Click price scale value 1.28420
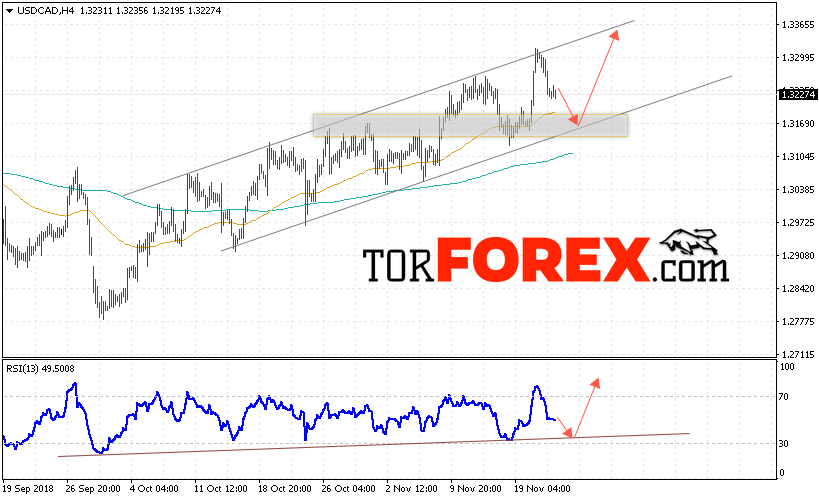This screenshot has width=819, height=500. [x=798, y=288]
